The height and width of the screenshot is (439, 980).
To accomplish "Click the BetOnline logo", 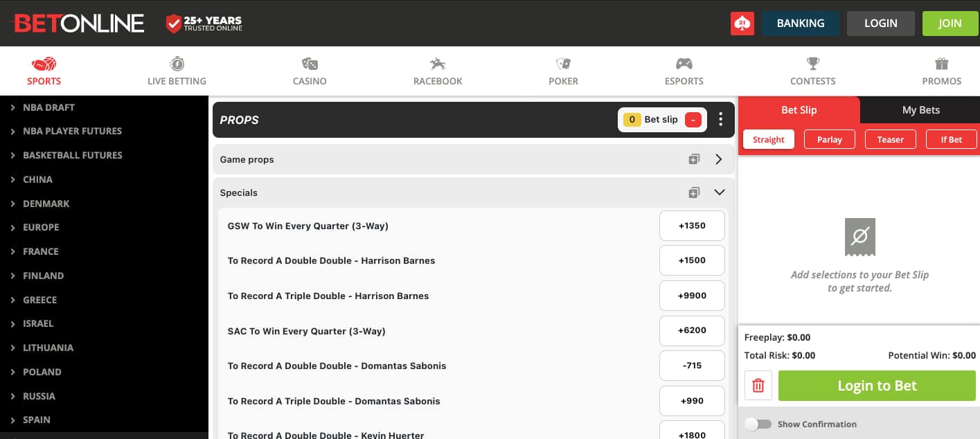I will point(78,24).
